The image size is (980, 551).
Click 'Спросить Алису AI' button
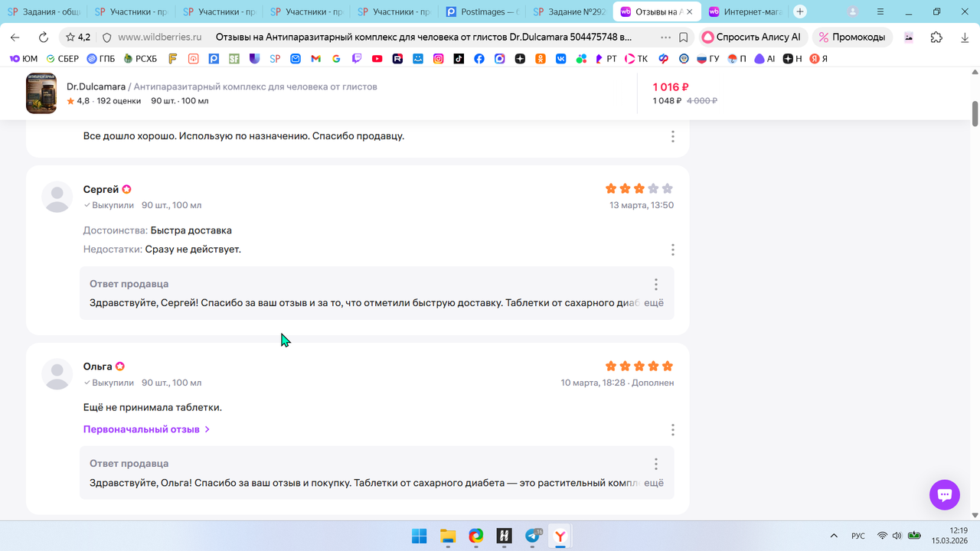(752, 37)
